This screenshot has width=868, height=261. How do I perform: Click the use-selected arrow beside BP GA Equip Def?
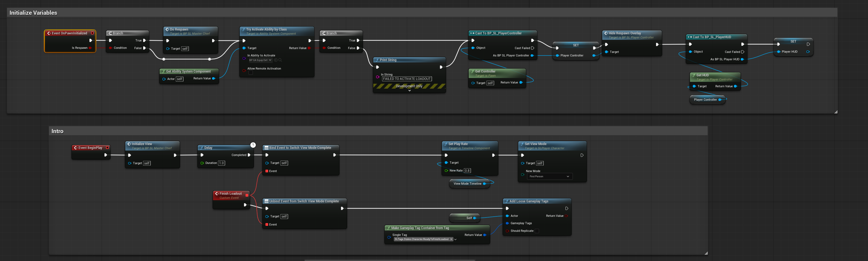(276, 60)
